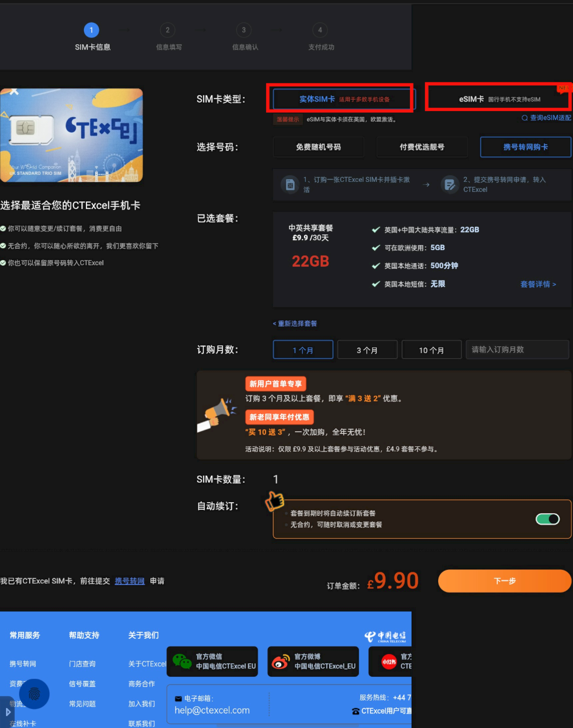Click the magnifier icon for 查询eSIM适配
Viewport: 573px width, 728px height.
pyautogui.click(x=524, y=118)
